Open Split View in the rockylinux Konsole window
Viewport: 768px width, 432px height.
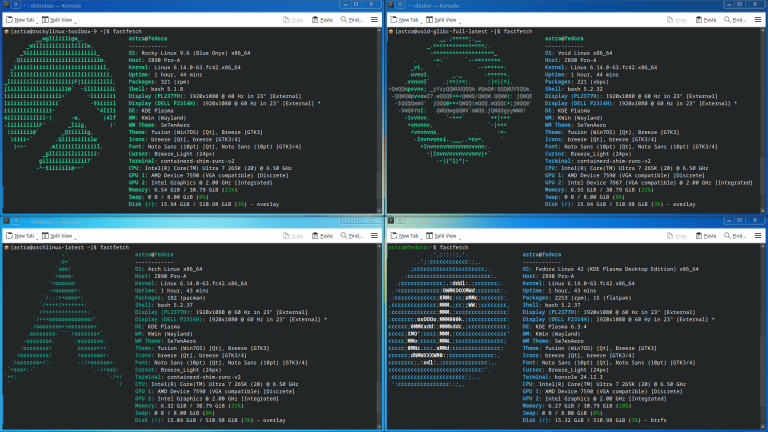coord(57,20)
